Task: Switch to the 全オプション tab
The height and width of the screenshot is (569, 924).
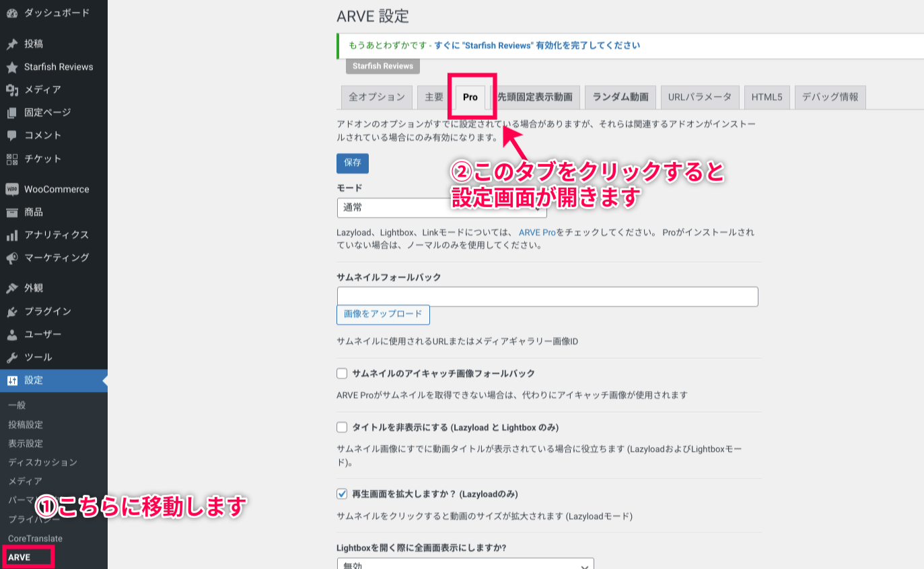Action: (376, 97)
